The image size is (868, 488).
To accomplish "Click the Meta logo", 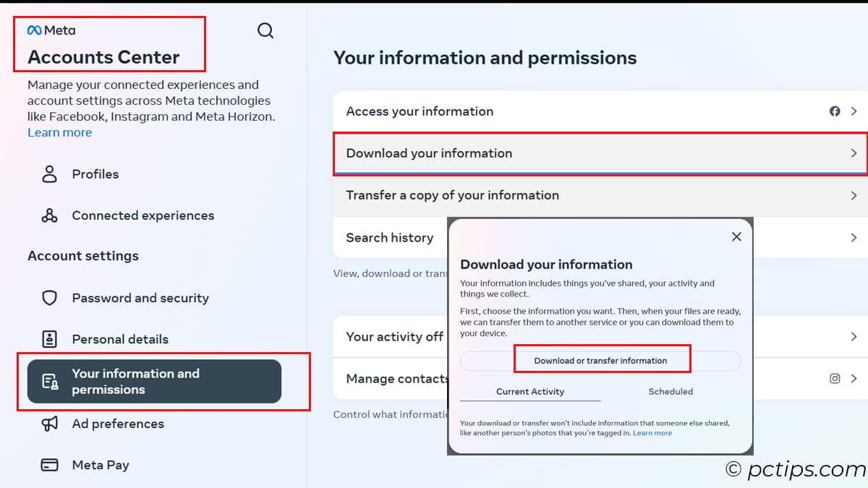I will pos(51,30).
